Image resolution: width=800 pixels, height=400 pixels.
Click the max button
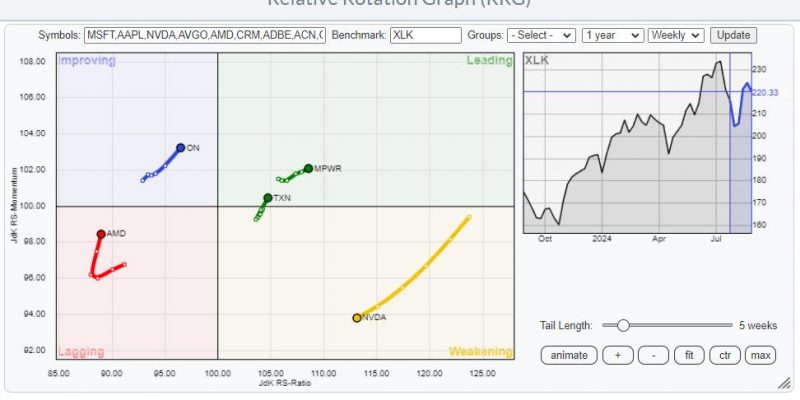point(760,355)
